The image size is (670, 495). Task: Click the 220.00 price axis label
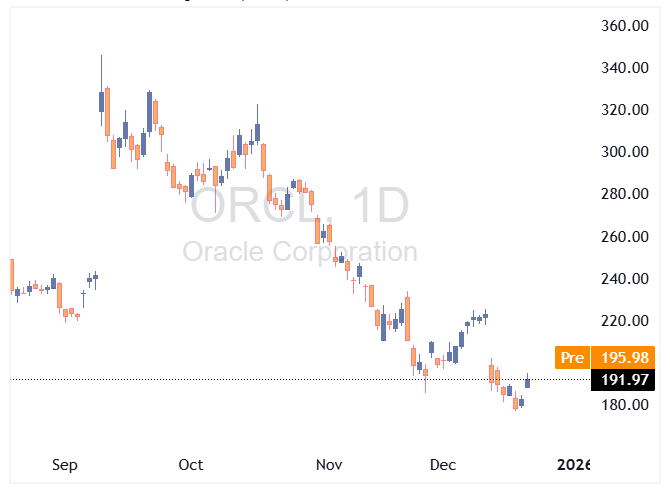click(x=627, y=321)
